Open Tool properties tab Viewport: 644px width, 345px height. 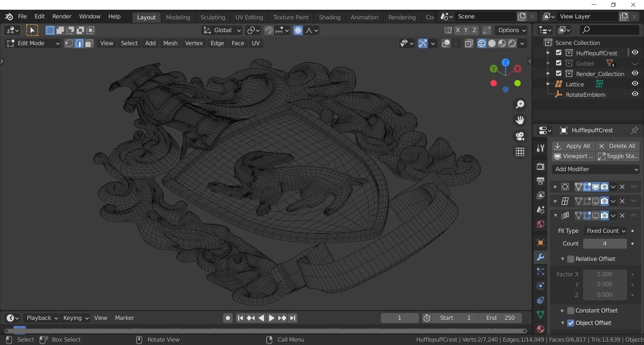[x=540, y=148]
